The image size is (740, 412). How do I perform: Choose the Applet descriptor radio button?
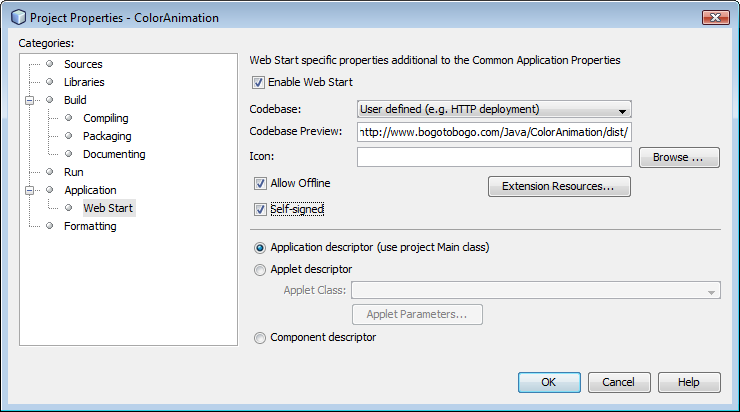pyautogui.click(x=260, y=270)
